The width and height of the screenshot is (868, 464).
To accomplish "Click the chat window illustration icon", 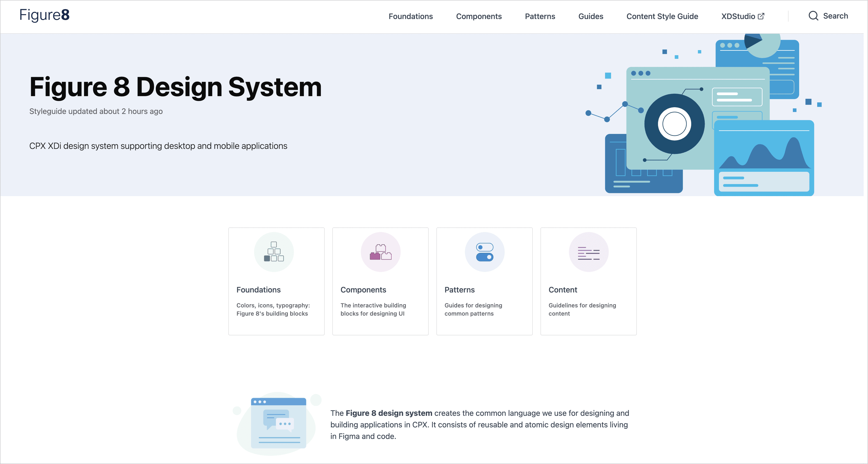I will [x=278, y=423].
